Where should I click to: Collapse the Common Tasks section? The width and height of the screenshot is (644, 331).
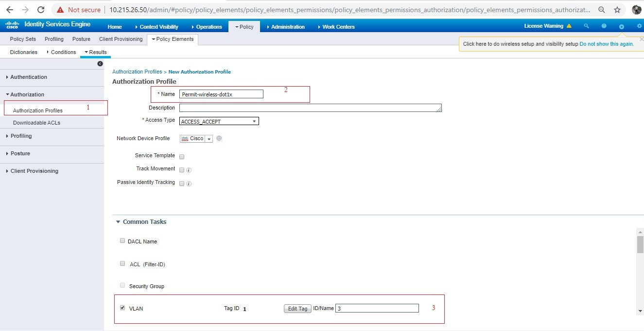tap(118, 222)
